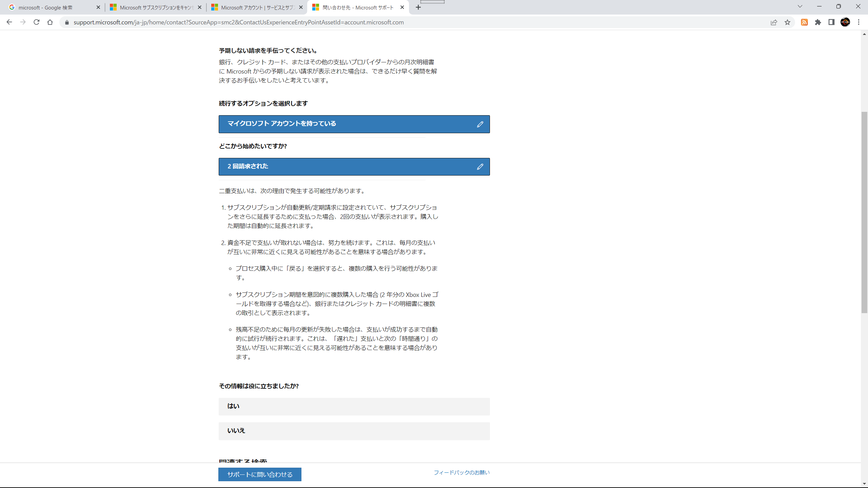The image size is (868, 488).
Task: Click scrollbar up arrow
Action: pyautogui.click(x=865, y=34)
